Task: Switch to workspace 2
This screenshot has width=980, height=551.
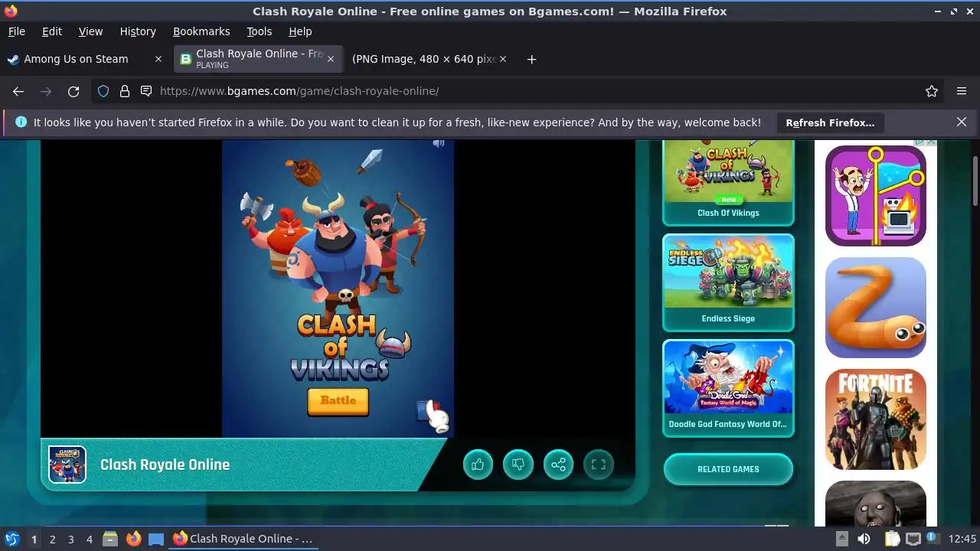Action: coord(52,540)
